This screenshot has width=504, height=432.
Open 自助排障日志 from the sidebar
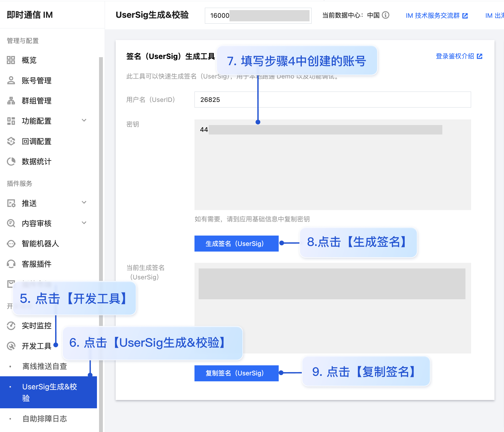(x=44, y=419)
